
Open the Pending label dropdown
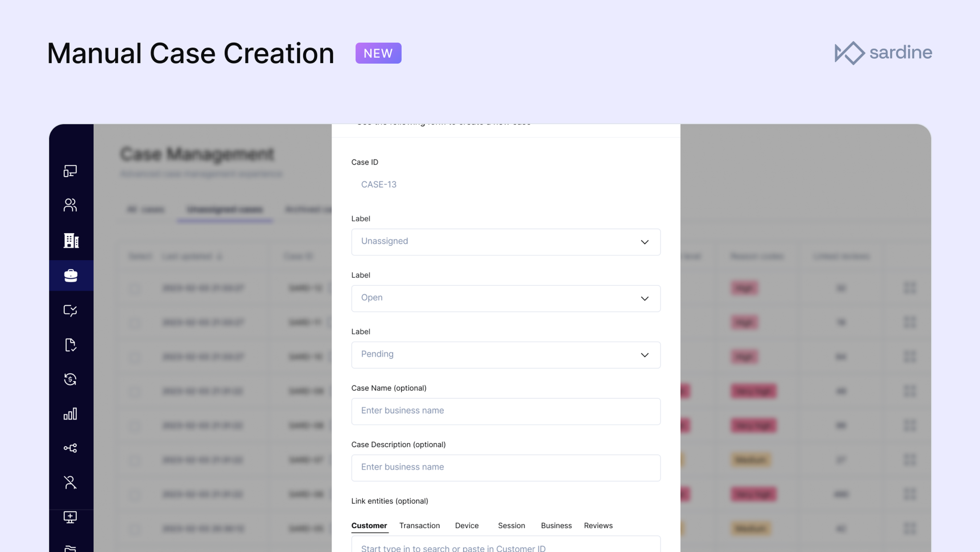point(506,355)
